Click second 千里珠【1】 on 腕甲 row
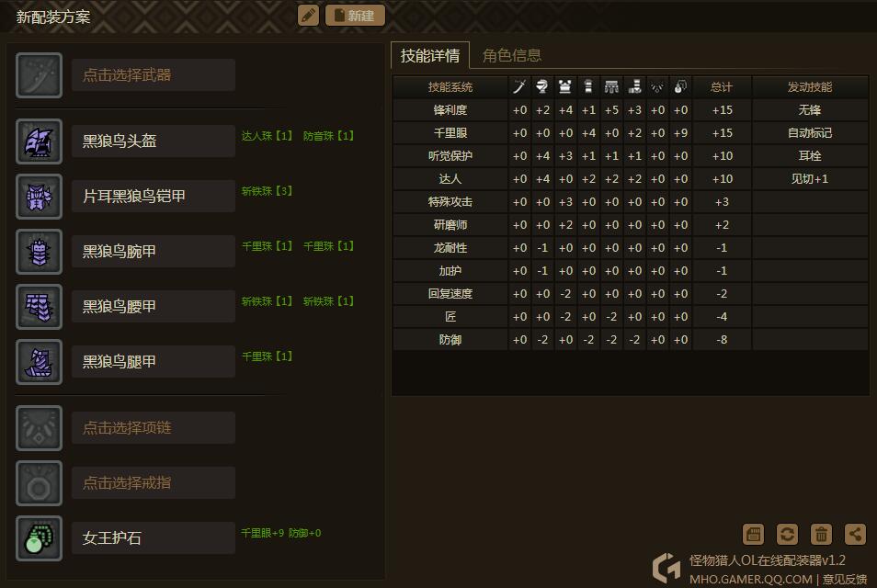Viewport: 877px width, 588px height. point(328,246)
